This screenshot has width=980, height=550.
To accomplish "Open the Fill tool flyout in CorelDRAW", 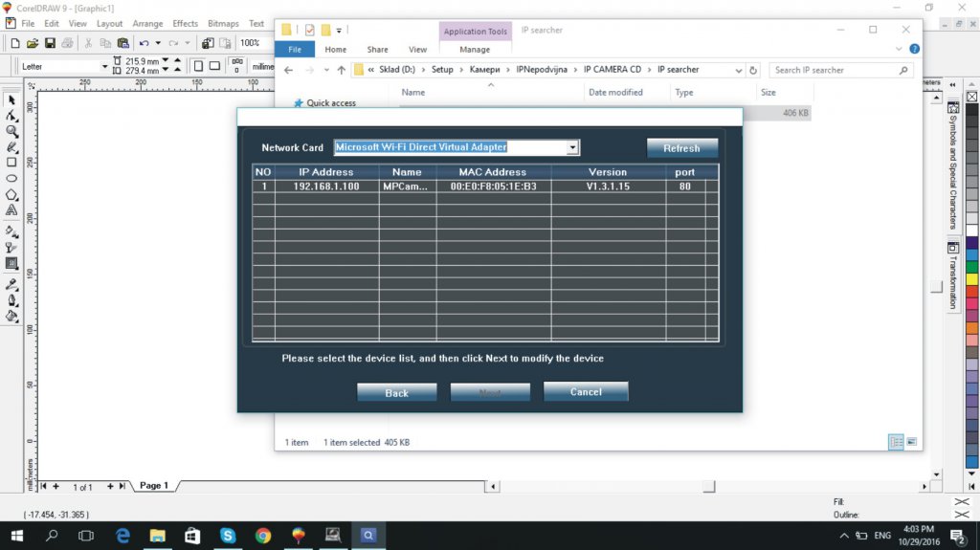I will (11, 316).
